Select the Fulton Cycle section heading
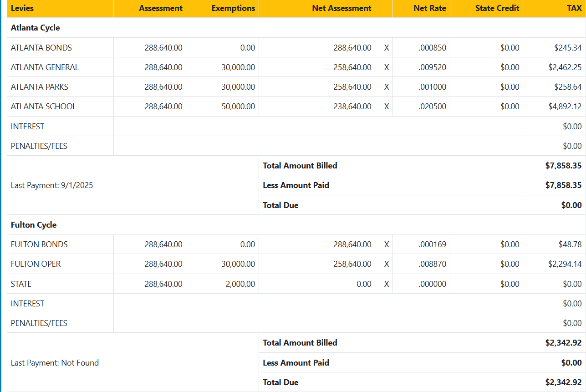Screen dimensions: 586x392 pos(33,225)
